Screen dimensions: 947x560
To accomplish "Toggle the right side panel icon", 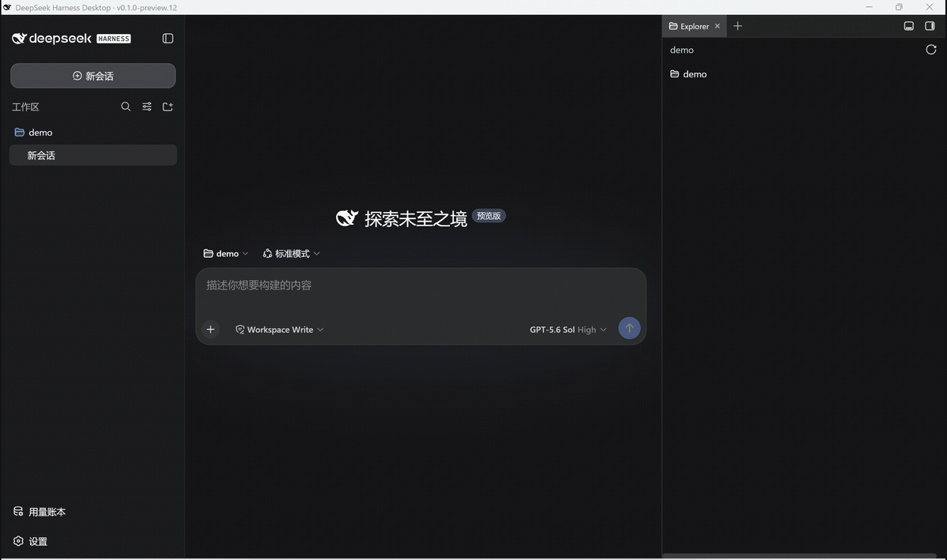I will pos(930,26).
